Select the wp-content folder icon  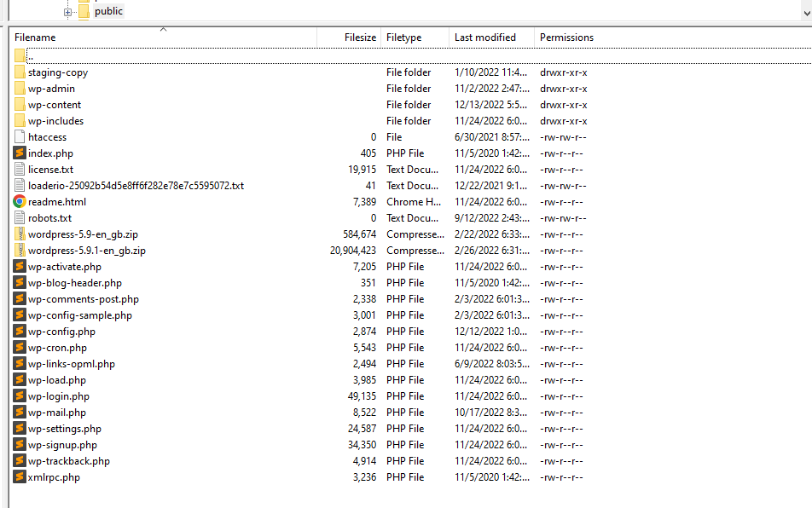[20, 104]
